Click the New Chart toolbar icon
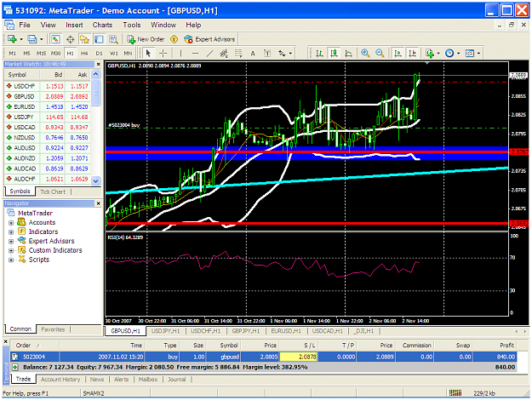Screen dimensions: 532x400 pyautogui.click(x=12, y=39)
